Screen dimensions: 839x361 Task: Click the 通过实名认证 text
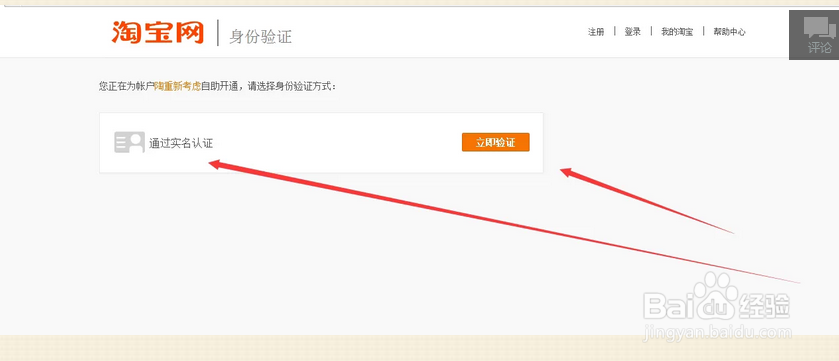181,143
